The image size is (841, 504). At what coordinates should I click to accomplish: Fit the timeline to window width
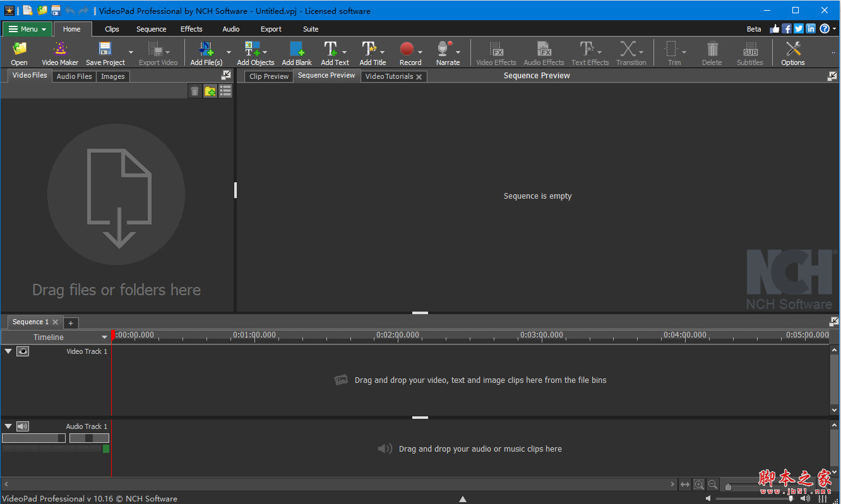[x=685, y=484]
